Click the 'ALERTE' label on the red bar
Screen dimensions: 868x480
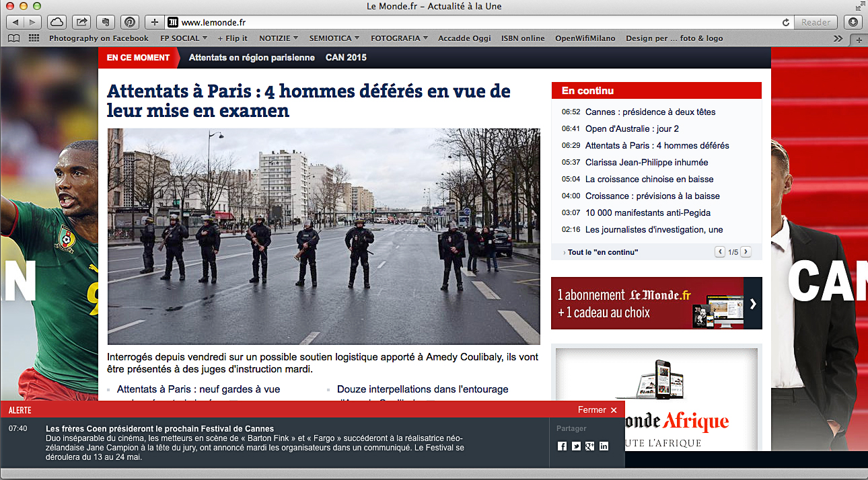point(20,410)
